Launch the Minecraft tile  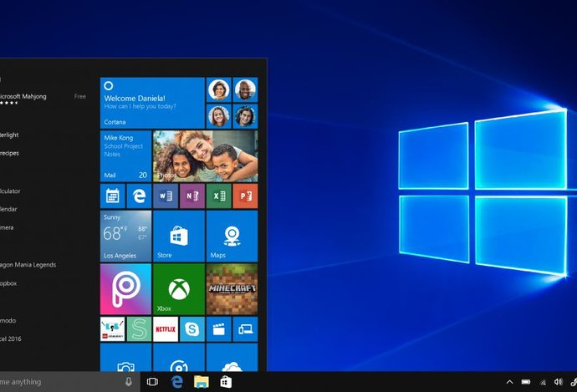click(x=232, y=288)
